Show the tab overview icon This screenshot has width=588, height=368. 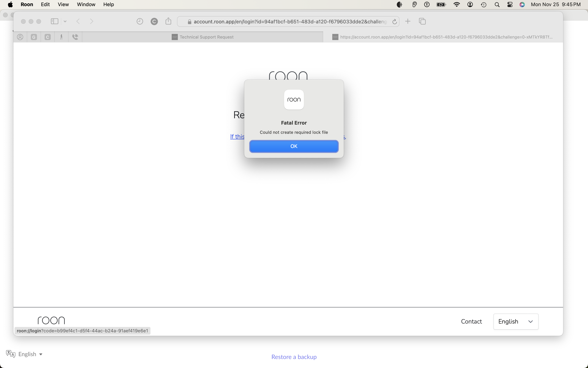pyautogui.click(x=422, y=21)
